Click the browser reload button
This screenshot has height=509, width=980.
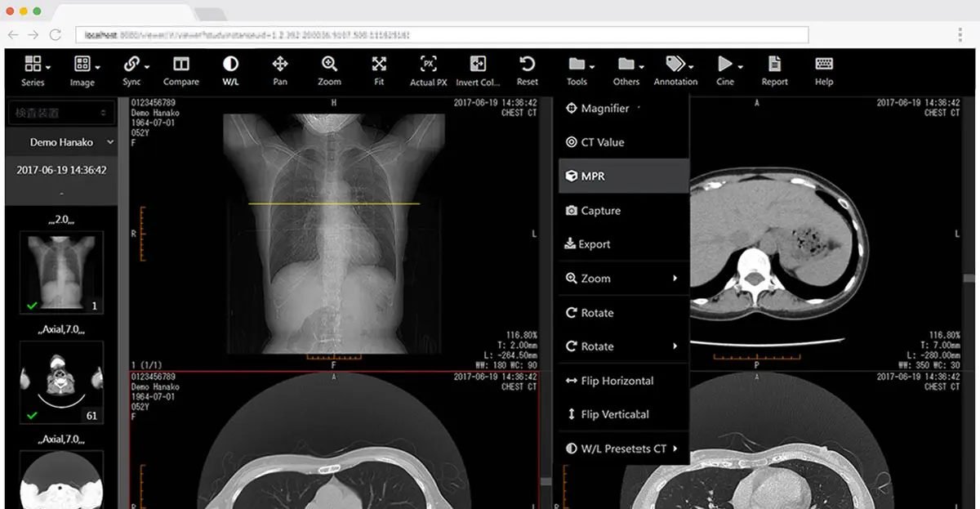pyautogui.click(x=56, y=35)
